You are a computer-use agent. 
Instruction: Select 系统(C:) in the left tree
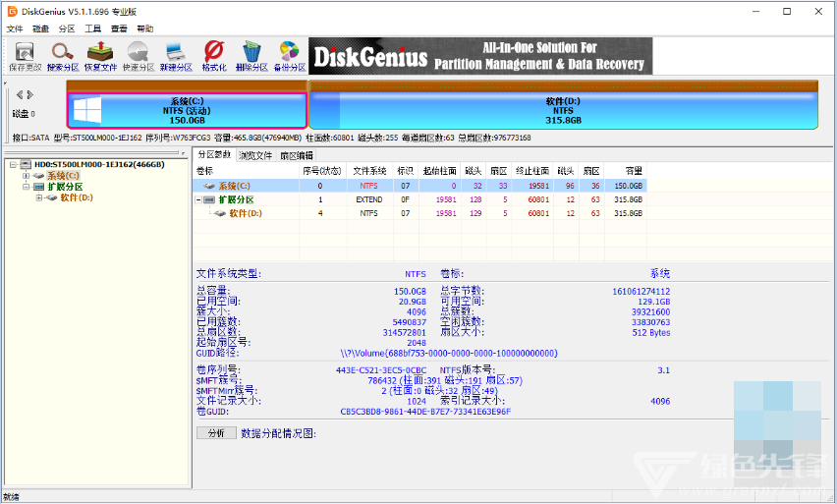point(63,176)
